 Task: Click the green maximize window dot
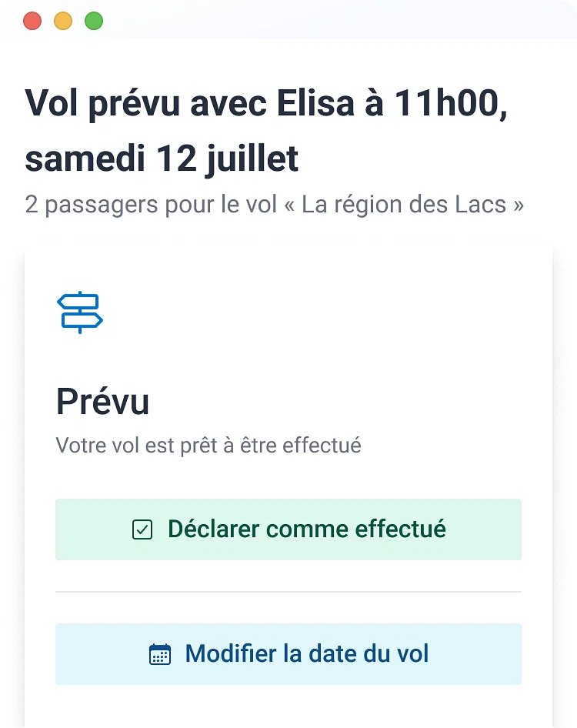(x=94, y=21)
